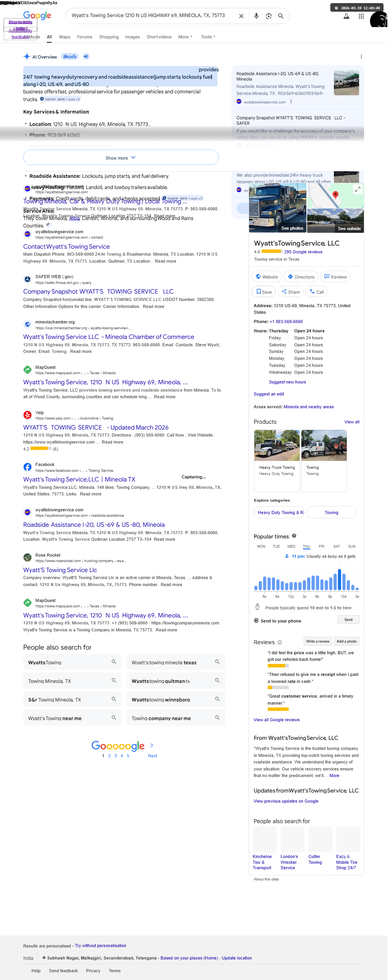The image size is (392, 980).
Task: Select Heavy Duty Towing category chip
Action: coord(280,512)
